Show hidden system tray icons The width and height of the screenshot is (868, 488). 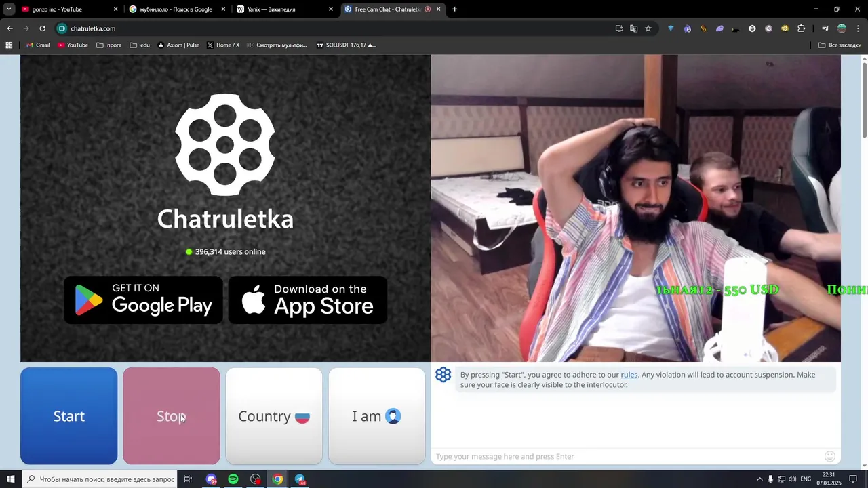759,479
